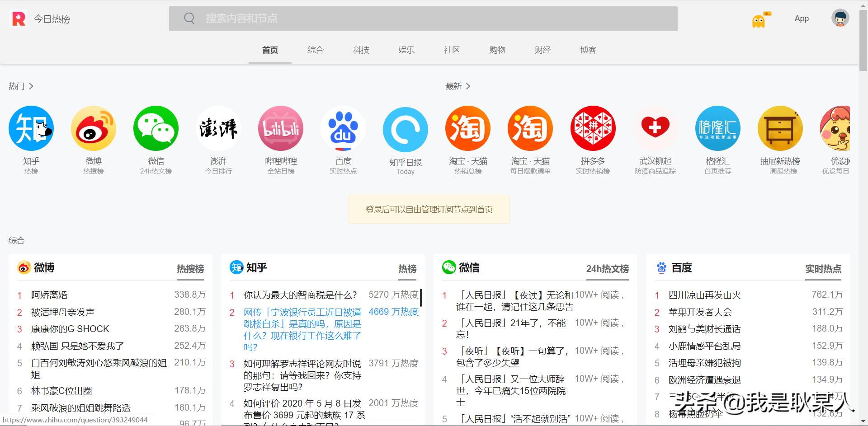Switch to the 科技 tab
Viewport: 868px width, 426px height.
click(x=361, y=50)
